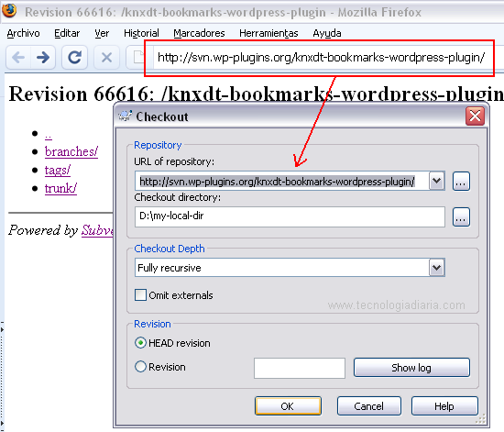The height and width of the screenshot is (432, 504).
Task: Click the Checkout directory text field
Action: [290, 216]
